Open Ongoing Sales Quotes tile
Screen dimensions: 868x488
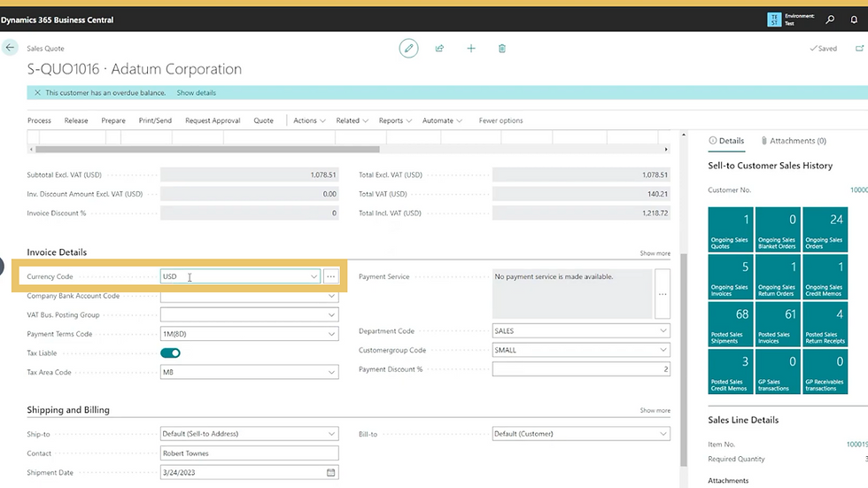tap(730, 229)
